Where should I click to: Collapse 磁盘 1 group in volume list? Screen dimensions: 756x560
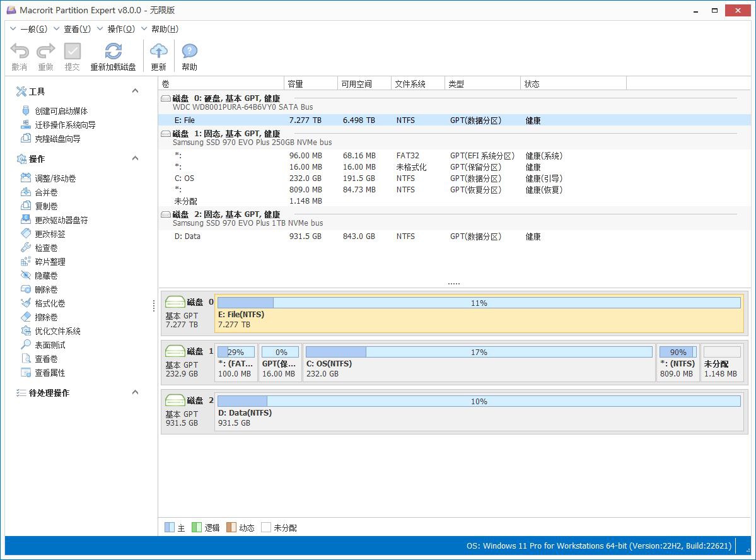click(x=165, y=134)
